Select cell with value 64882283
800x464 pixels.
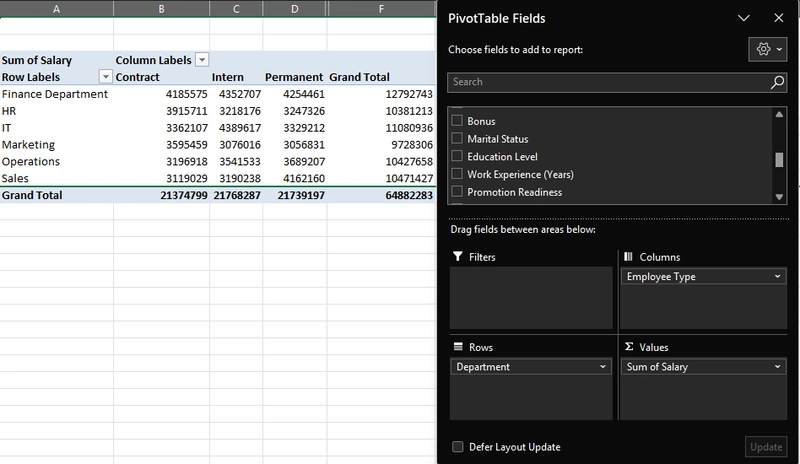pos(381,194)
